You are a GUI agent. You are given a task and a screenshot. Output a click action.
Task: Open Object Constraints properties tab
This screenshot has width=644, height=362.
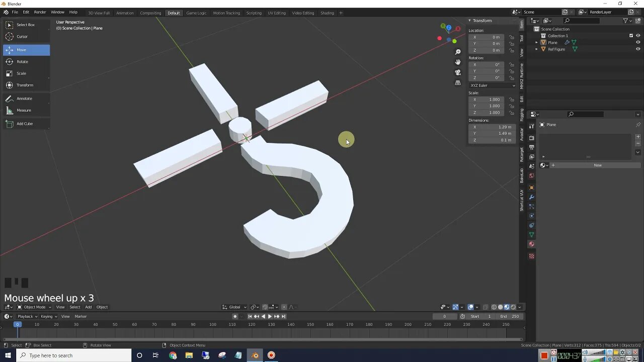tap(531, 225)
